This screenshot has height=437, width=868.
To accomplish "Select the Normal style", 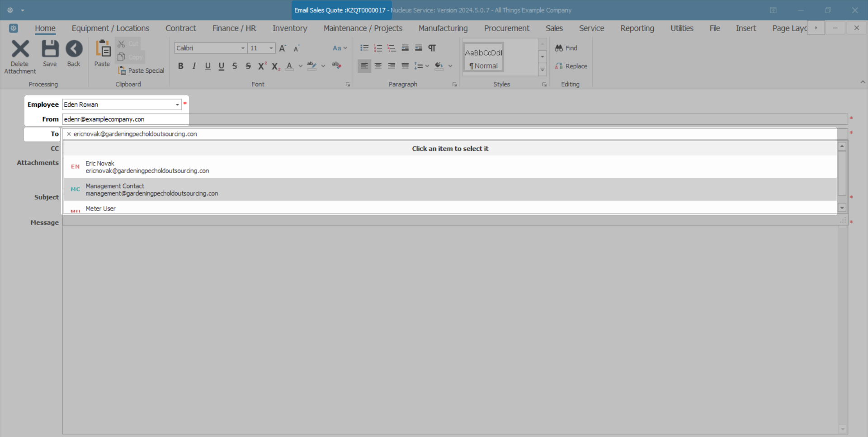I will pyautogui.click(x=483, y=57).
